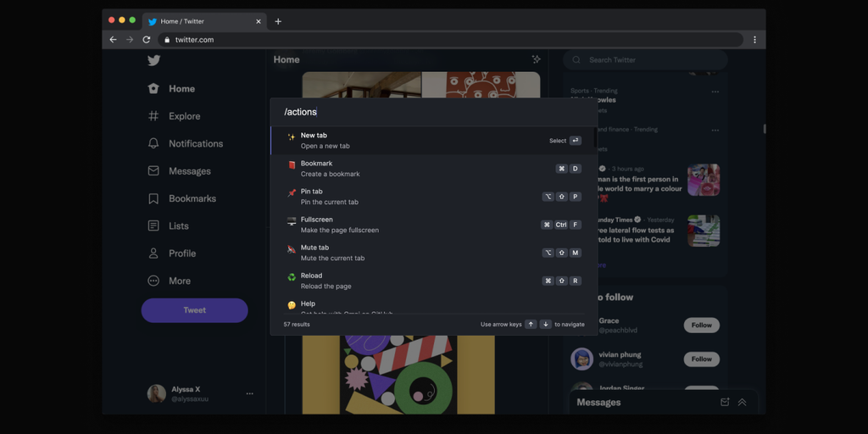
Task: Select the Bookmark action row
Action: coord(431,169)
